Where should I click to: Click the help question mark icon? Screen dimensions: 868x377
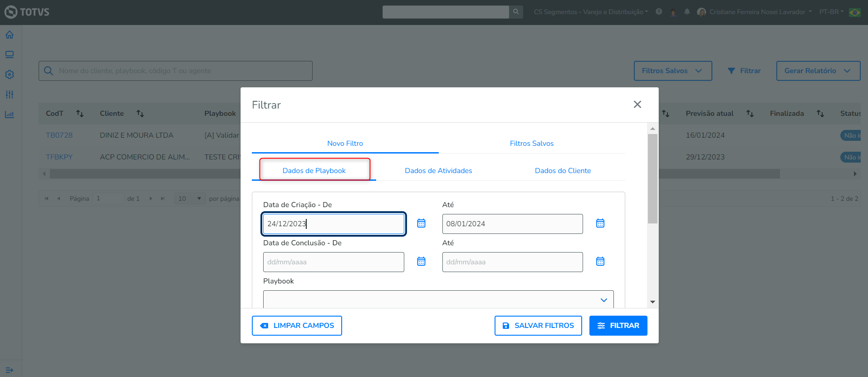659,12
